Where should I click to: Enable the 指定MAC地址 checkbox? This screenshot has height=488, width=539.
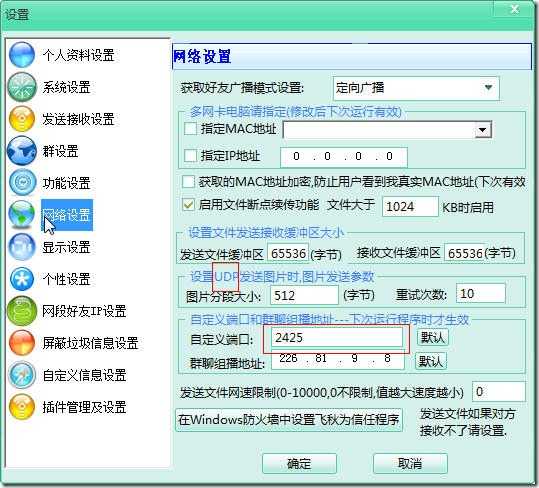point(190,129)
